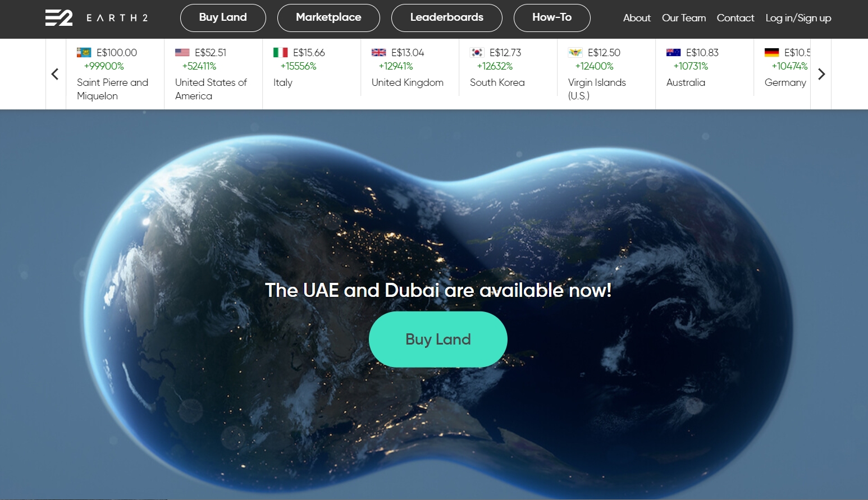The image size is (868, 500).
Task: Open the Leaderboards page
Action: tap(447, 18)
